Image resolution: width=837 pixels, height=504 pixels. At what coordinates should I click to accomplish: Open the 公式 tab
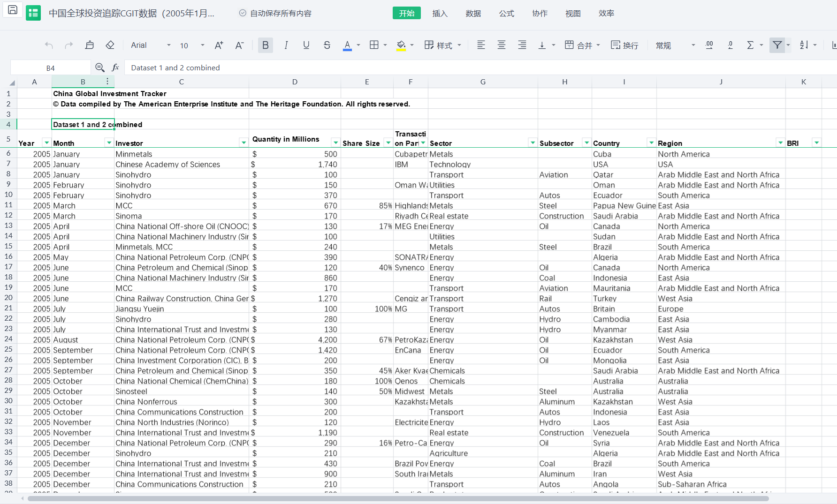506,13
